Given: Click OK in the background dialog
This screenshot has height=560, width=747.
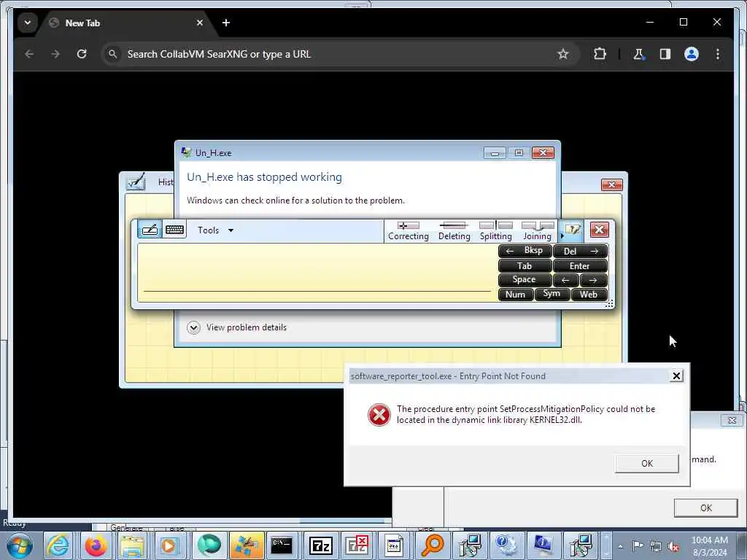Looking at the screenshot, I should point(705,507).
